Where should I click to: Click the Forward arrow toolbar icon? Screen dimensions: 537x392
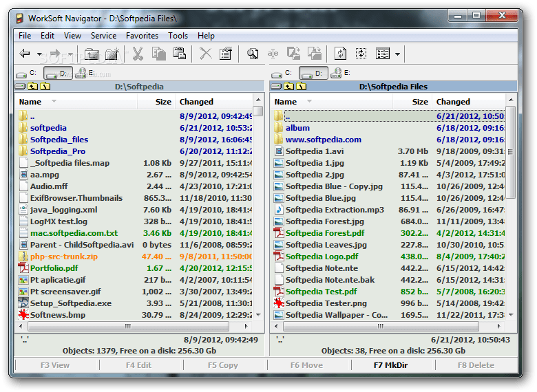pyautogui.click(x=55, y=54)
